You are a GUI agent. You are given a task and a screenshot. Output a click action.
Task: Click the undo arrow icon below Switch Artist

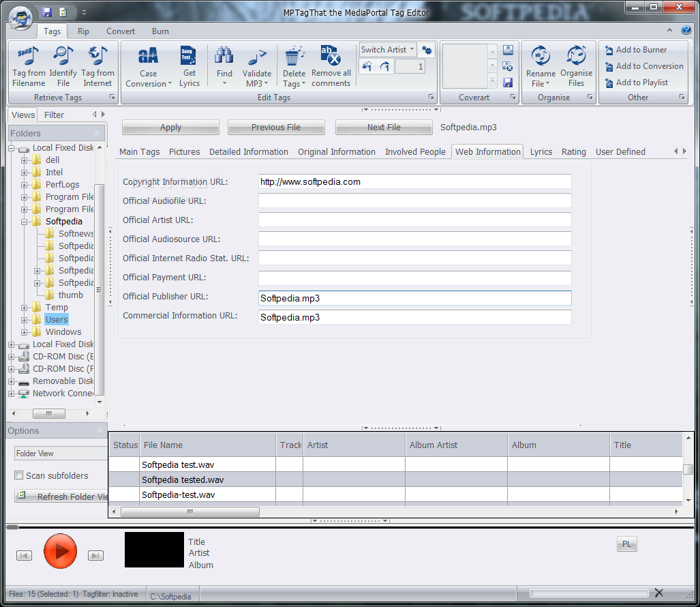(367, 67)
